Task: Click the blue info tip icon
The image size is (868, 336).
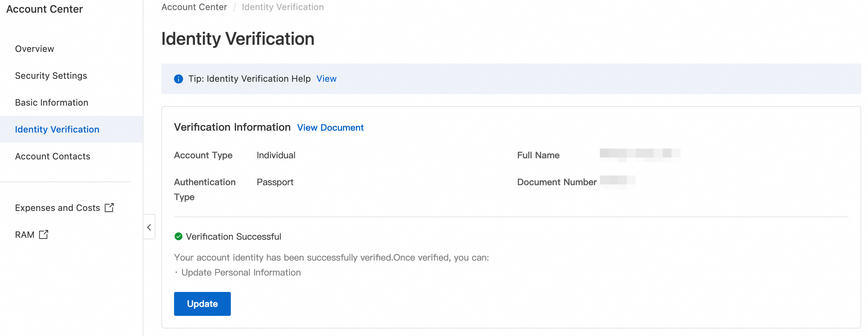Action: tap(179, 79)
